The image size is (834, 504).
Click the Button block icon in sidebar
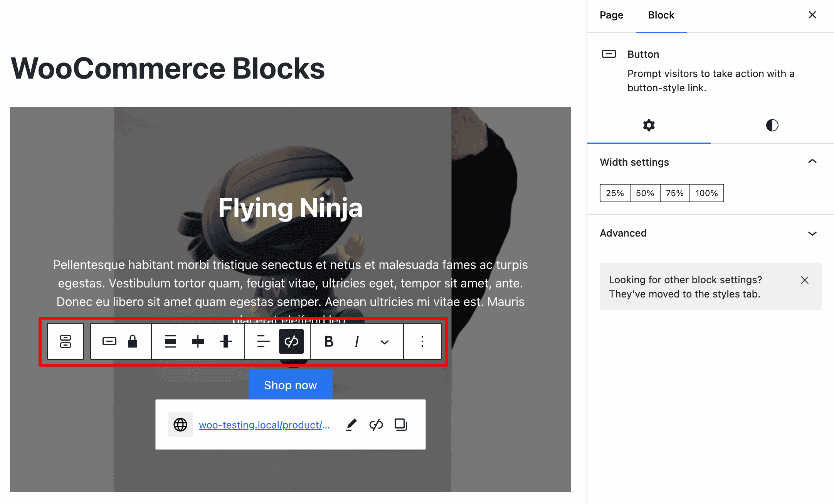pos(609,54)
